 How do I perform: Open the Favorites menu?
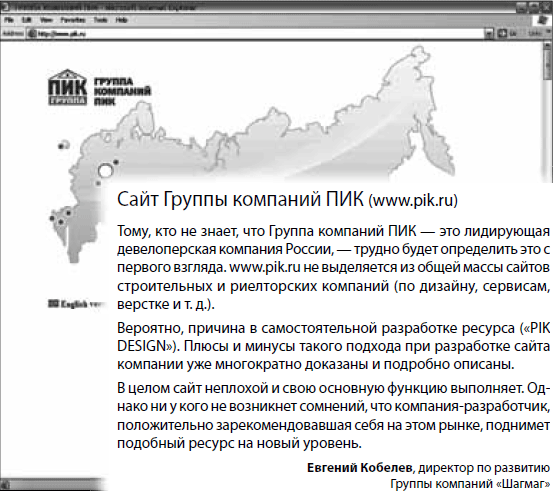click(x=73, y=20)
